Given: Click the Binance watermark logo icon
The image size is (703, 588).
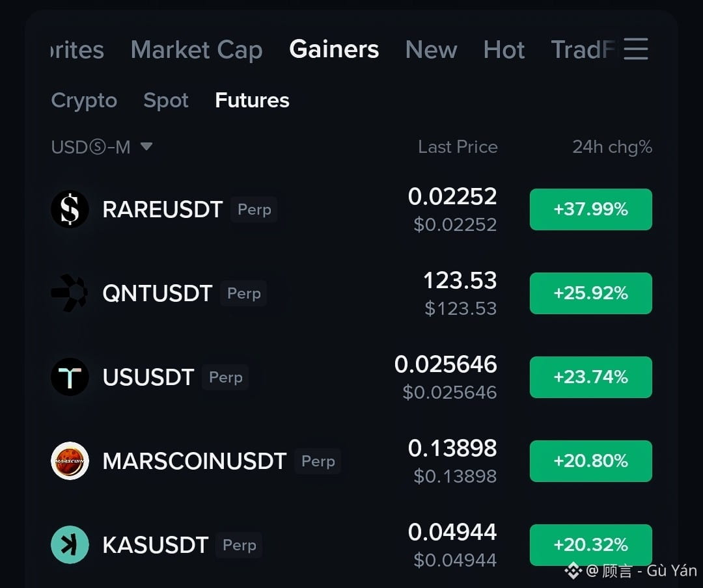Looking at the screenshot, I should click(x=573, y=570).
